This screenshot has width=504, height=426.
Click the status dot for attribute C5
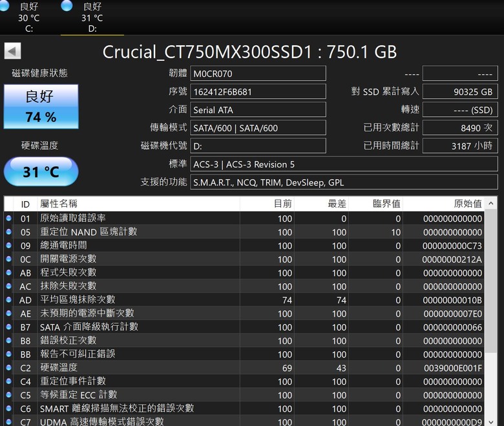tap(8, 394)
